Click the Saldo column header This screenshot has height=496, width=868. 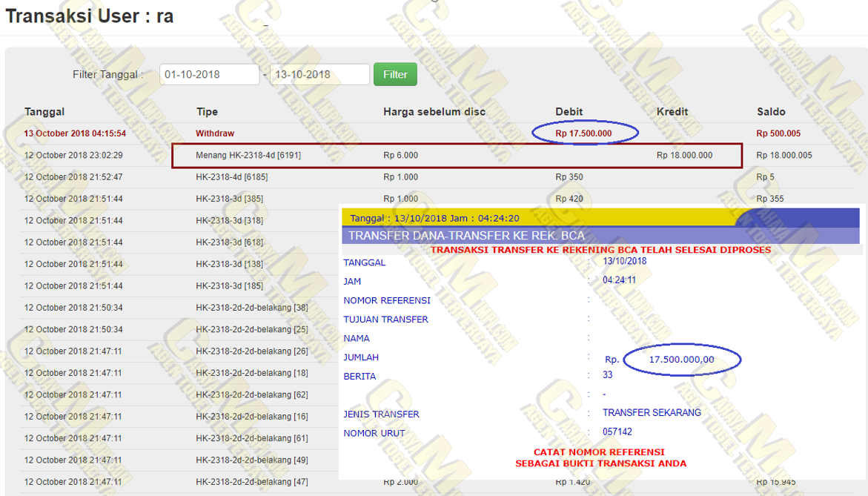771,112
